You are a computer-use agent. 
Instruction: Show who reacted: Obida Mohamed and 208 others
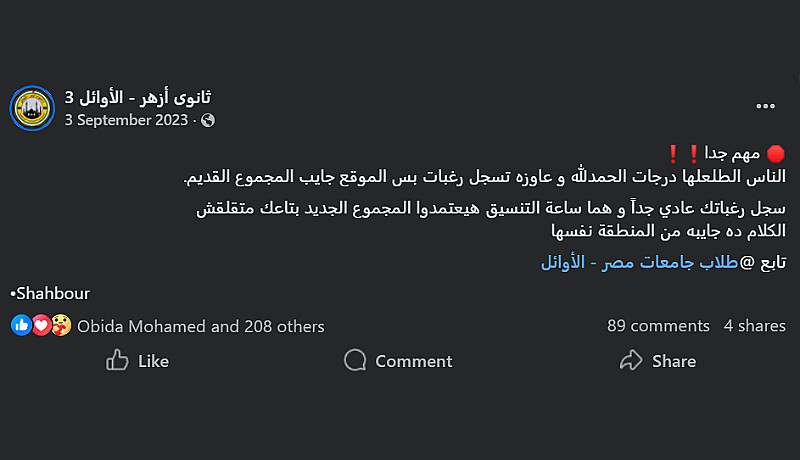click(200, 326)
